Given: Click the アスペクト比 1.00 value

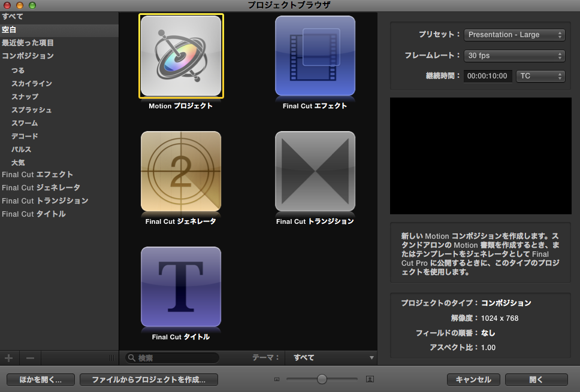Looking at the screenshot, I should tap(488, 348).
